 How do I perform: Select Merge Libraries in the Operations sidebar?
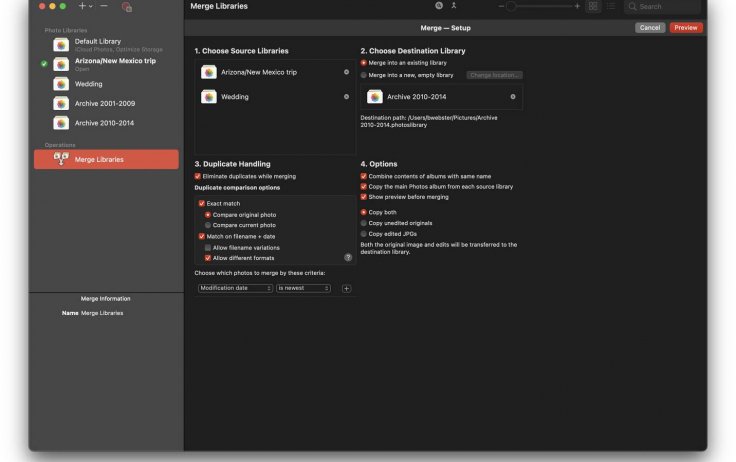pos(106,159)
